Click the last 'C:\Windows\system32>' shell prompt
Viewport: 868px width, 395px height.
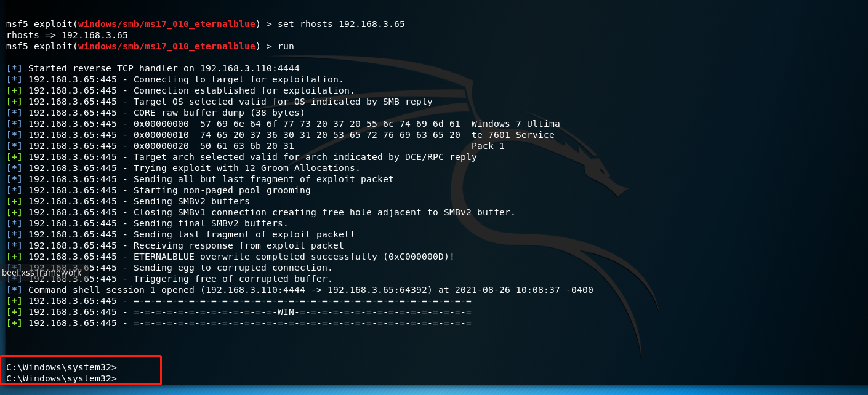62,378
